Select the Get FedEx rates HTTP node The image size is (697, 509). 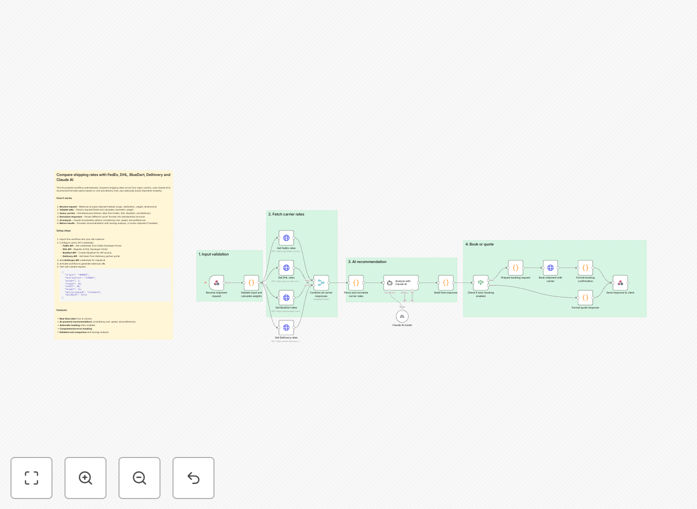pos(286,238)
